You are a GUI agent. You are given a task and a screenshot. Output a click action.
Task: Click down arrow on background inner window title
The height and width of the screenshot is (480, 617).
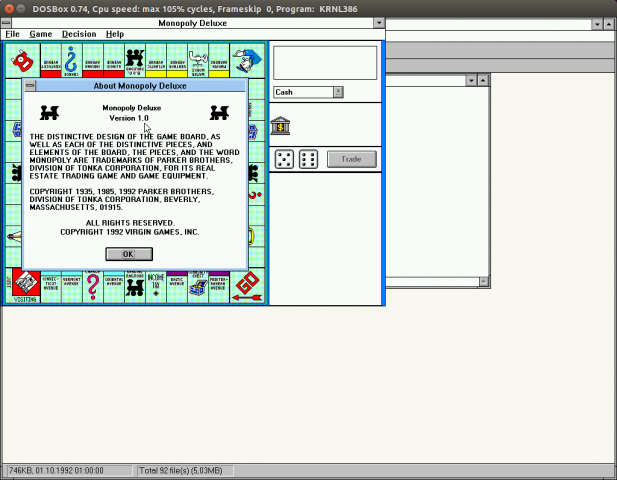pyautogui.click(x=471, y=81)
